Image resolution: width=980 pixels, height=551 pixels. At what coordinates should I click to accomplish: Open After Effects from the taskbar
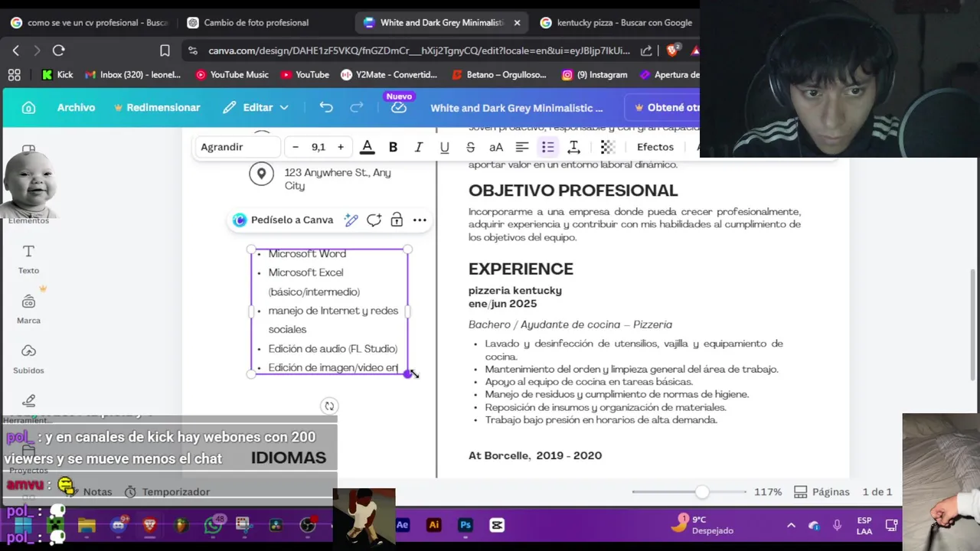tap(403, 525)
